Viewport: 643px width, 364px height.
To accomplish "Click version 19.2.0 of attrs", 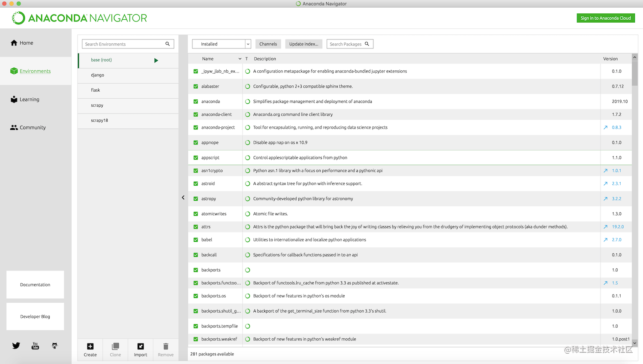I will [618, 227].
